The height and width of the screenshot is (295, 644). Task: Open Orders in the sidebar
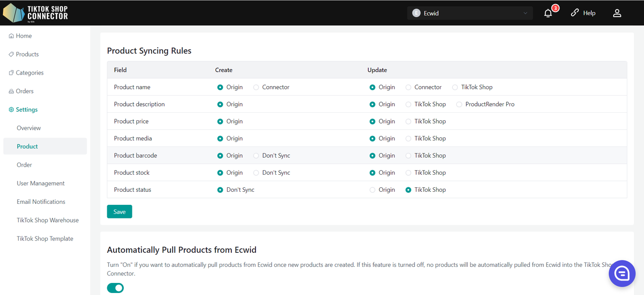point(21,91)
